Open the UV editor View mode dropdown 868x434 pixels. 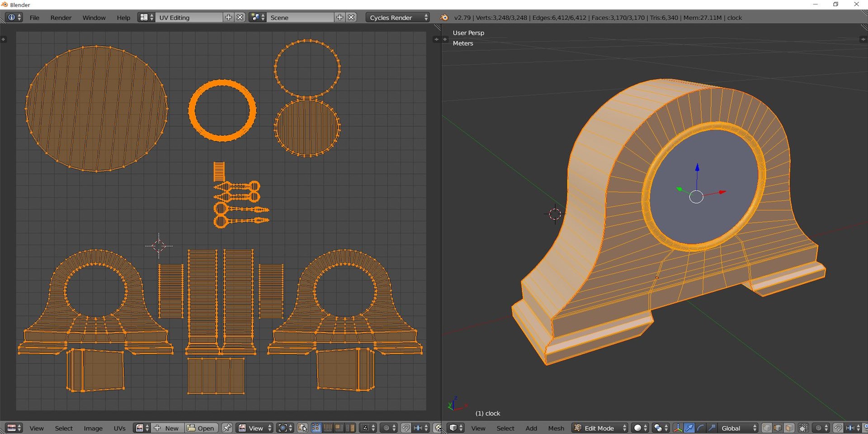click(x=255, y=428)
